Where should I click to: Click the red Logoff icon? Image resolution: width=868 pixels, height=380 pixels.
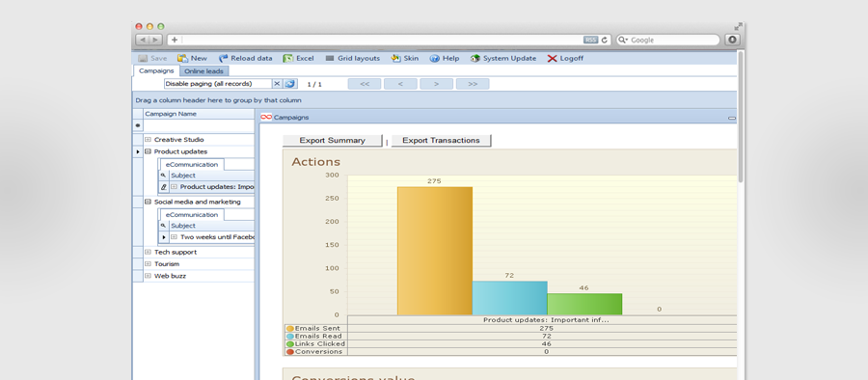point(552,58)
